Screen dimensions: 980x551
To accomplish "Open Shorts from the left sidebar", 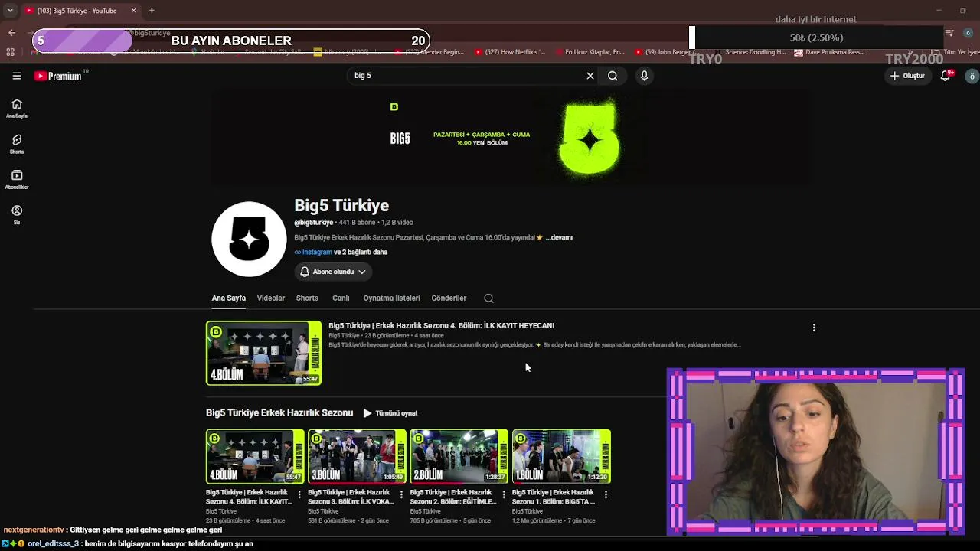I will point(17,145).
